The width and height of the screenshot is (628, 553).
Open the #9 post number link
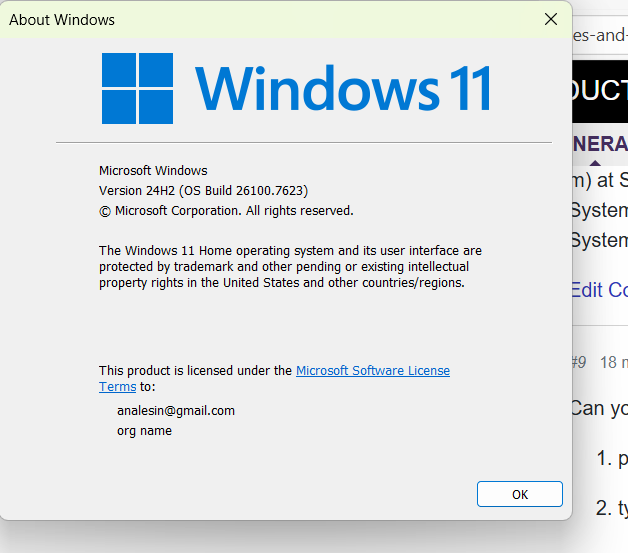[x=578, y=362]
